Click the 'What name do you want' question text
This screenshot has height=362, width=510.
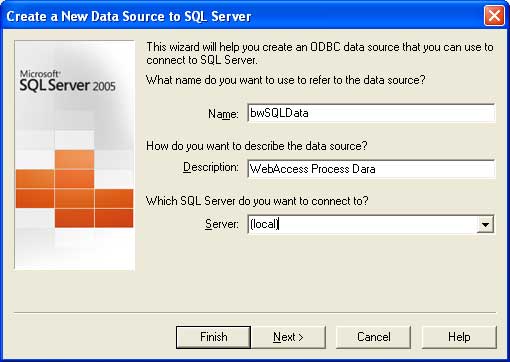point(286,80)
